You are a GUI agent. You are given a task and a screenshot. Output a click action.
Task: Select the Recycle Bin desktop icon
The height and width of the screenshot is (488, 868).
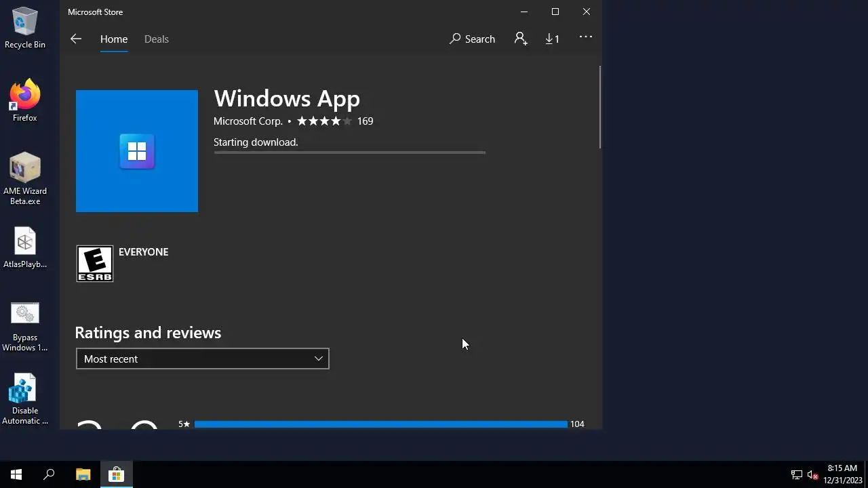(25, 28)
